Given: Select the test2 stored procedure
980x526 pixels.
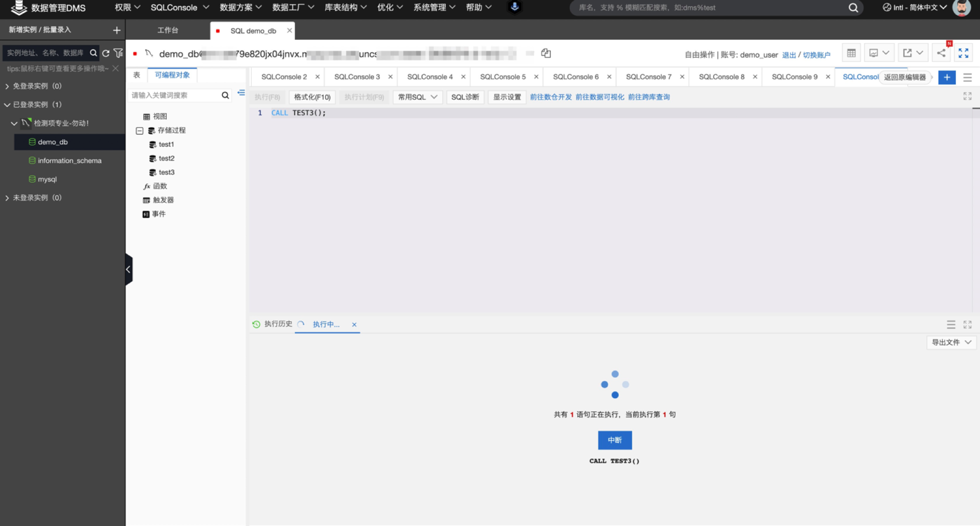Looking at the screenshot, I should pyautogui.click(x=166, y=158).
